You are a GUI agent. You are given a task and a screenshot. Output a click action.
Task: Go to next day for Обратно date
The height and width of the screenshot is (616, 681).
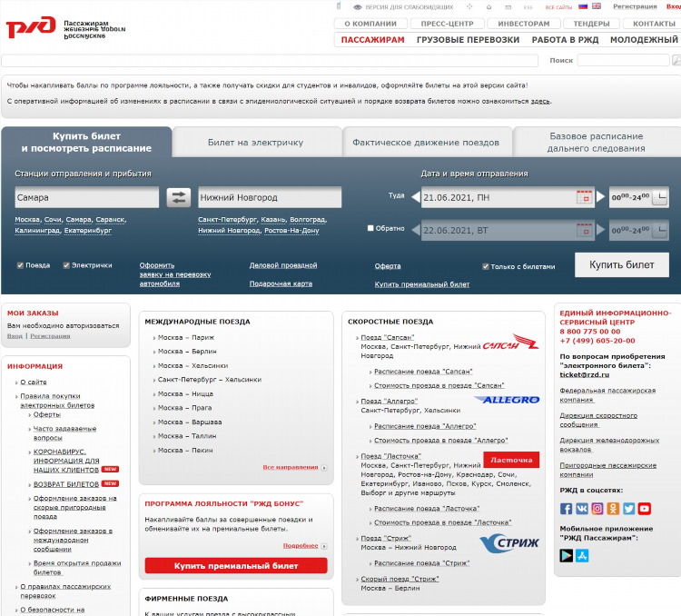pyautogui.click(x=601, y=230)
